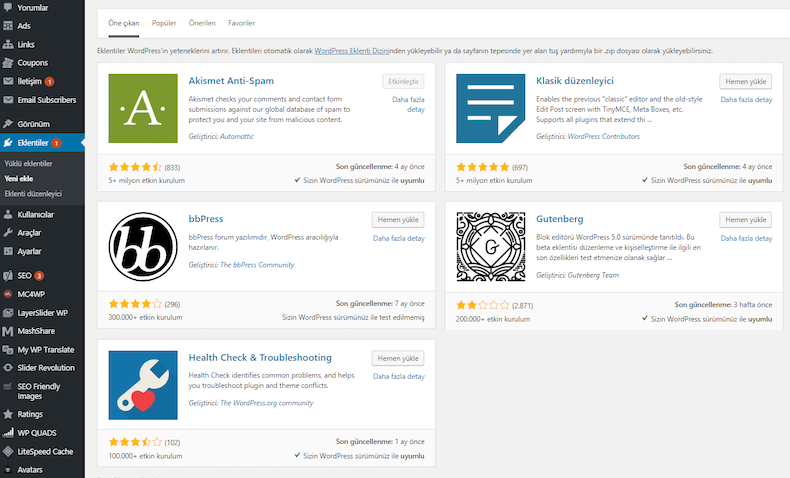Click the Gutenberg title link
Image resolution: width=790 pixels, height=478 pixels.
560,219
